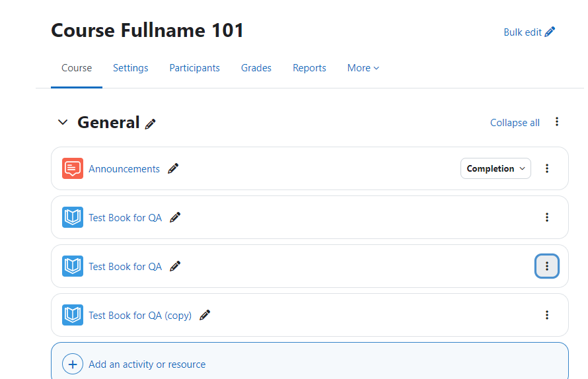The height and width of the screenshot is (379, 588).
Task: Click the pencil beside Test Book for QA (copy)
Action: 205,315
